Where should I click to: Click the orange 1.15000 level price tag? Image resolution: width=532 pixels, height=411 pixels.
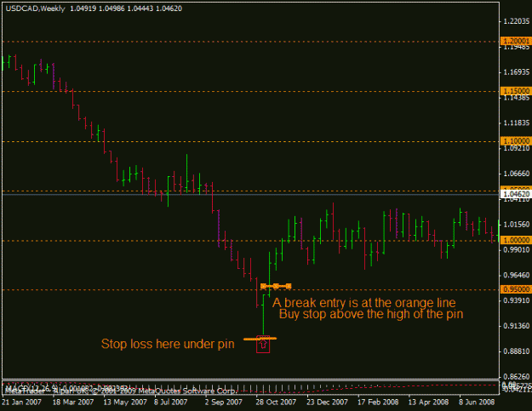click(x=515, y=91)
